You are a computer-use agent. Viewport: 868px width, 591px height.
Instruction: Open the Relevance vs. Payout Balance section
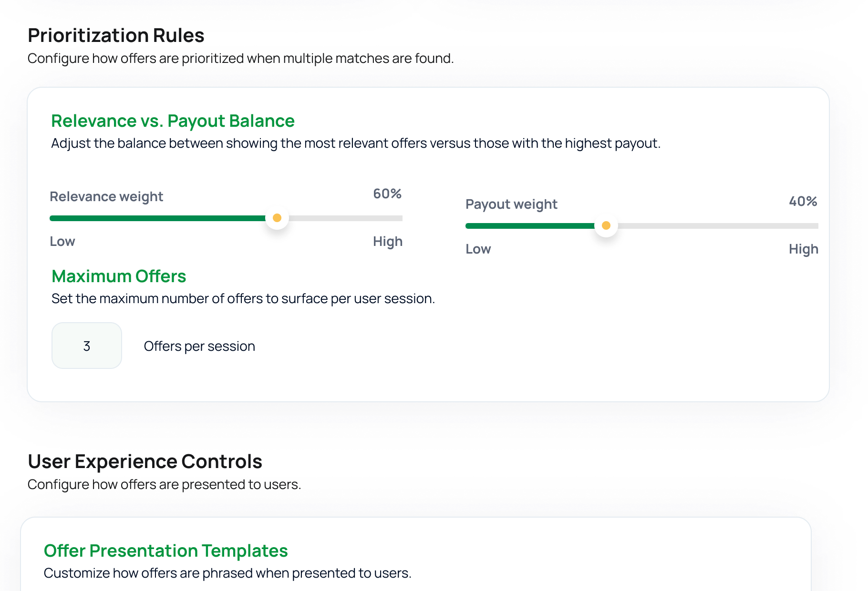pos(173,121)
